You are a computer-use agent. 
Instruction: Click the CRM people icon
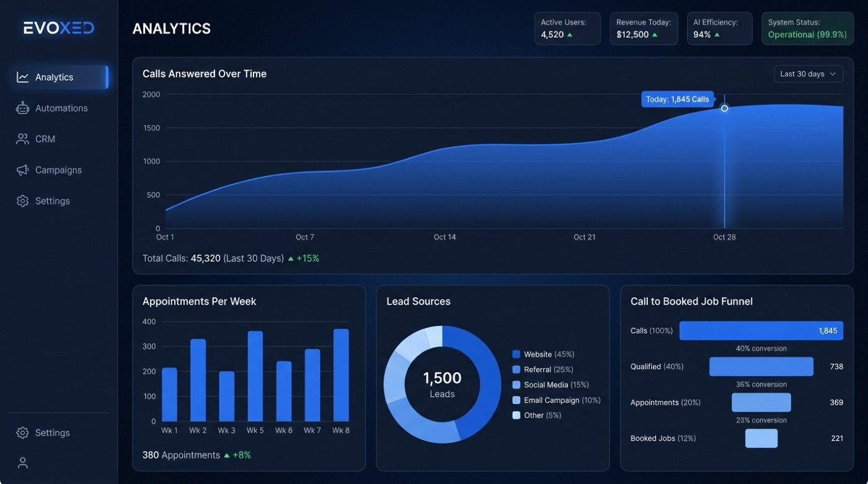tap(22, 139)
